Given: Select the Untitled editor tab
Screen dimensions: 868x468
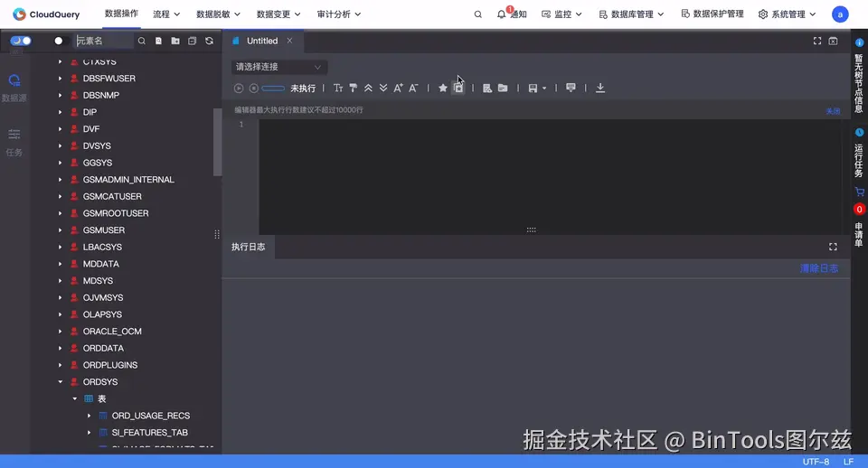Looking at the screenshot, I should (x=262, y=41).
